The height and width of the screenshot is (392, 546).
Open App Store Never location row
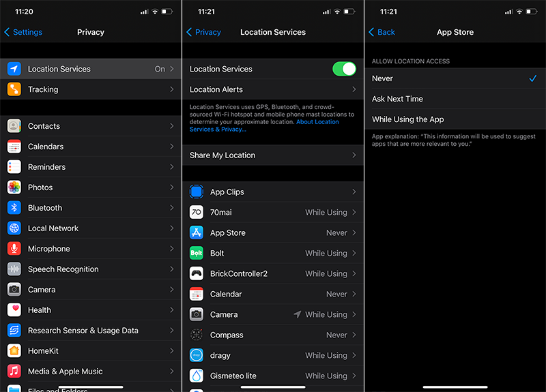coord(273,232)
